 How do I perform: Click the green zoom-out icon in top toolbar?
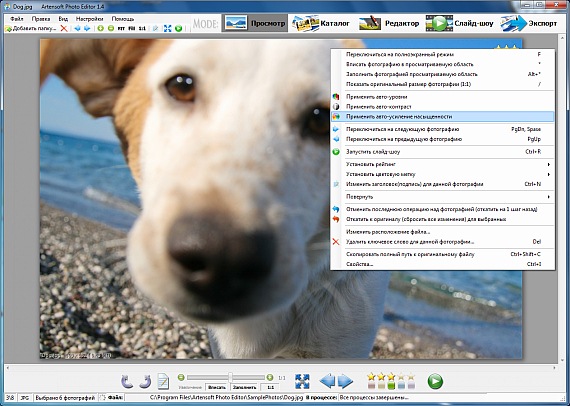[x=111, y=28]
